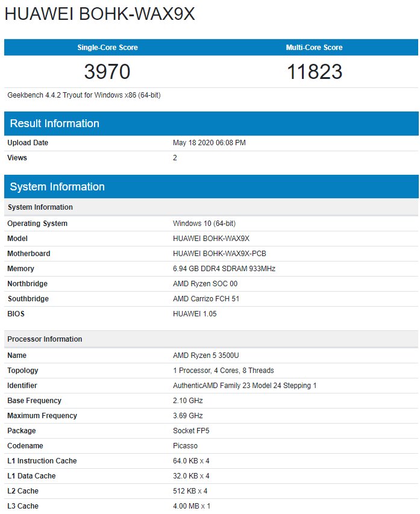
Task: Select the AMD Ryzen SOC 00 value
Action: pos(205,284)
